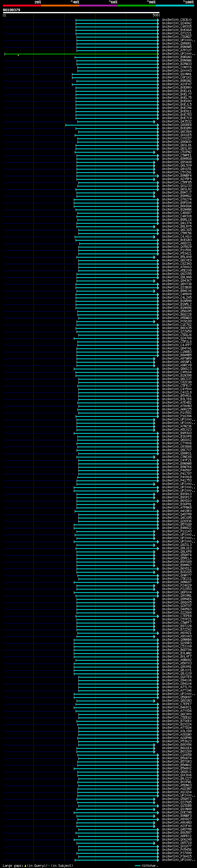
Task: Click the orange ~40% identity legend segment
Action: [60, 6]
